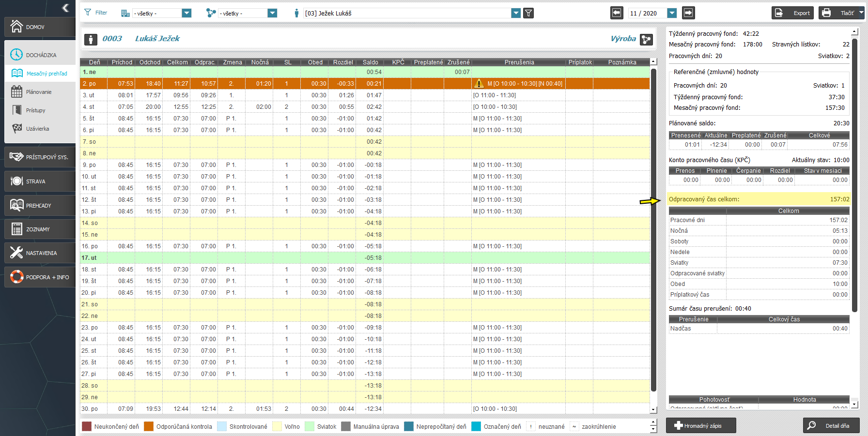Click the Odporúčaná kontrola orange swatch
This screenshot has height=436, width=868.
tap(149, 426)
